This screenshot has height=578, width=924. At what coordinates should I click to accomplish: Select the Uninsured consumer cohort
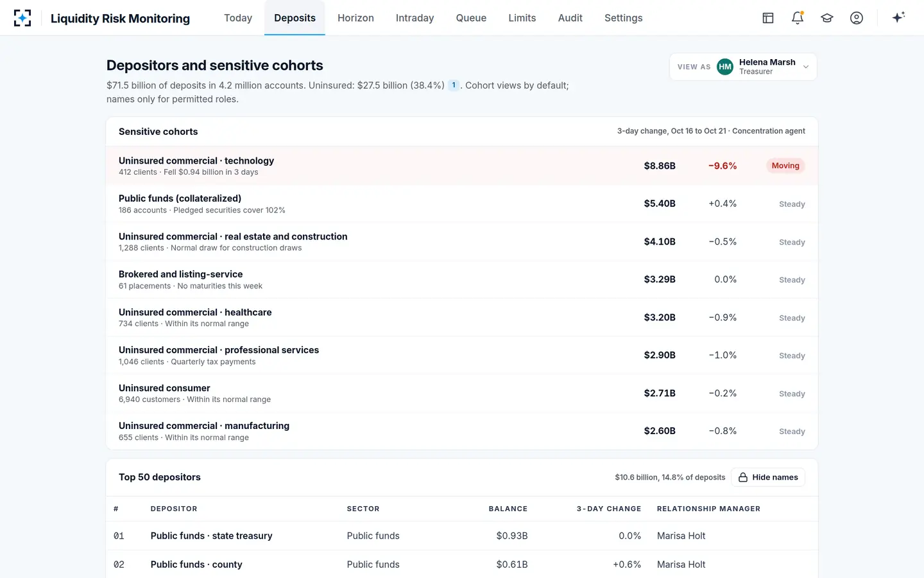462,393
